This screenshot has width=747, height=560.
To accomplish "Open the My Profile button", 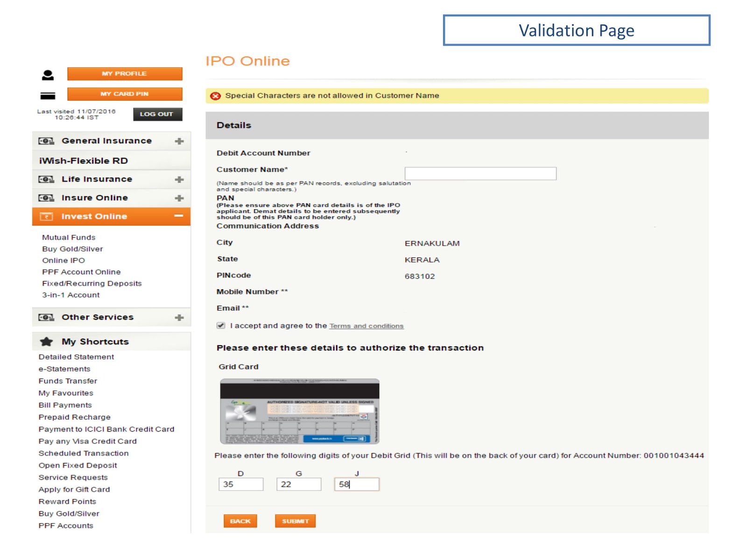I will pyautogui.click(x=125, y=74).
